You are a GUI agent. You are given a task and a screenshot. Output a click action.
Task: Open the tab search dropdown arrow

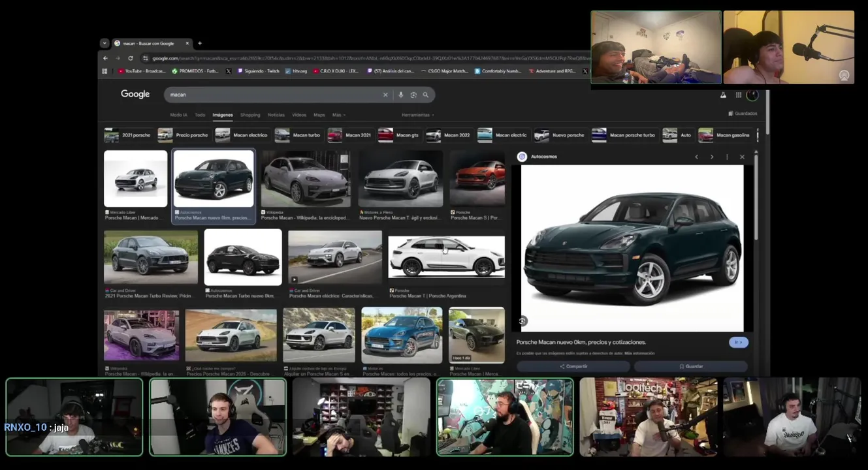pos(104,43)
